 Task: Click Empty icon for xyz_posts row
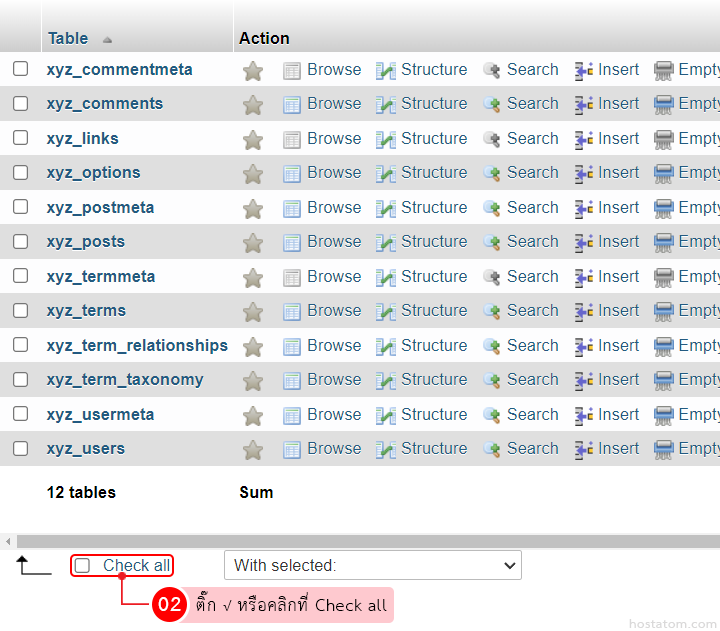tap(664, 243)
